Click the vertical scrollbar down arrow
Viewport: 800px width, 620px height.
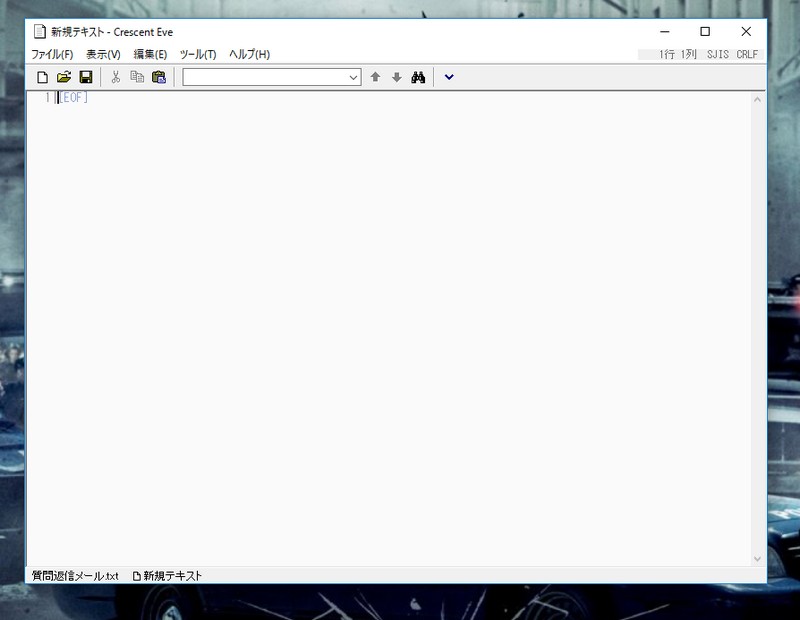click(757, 559)
